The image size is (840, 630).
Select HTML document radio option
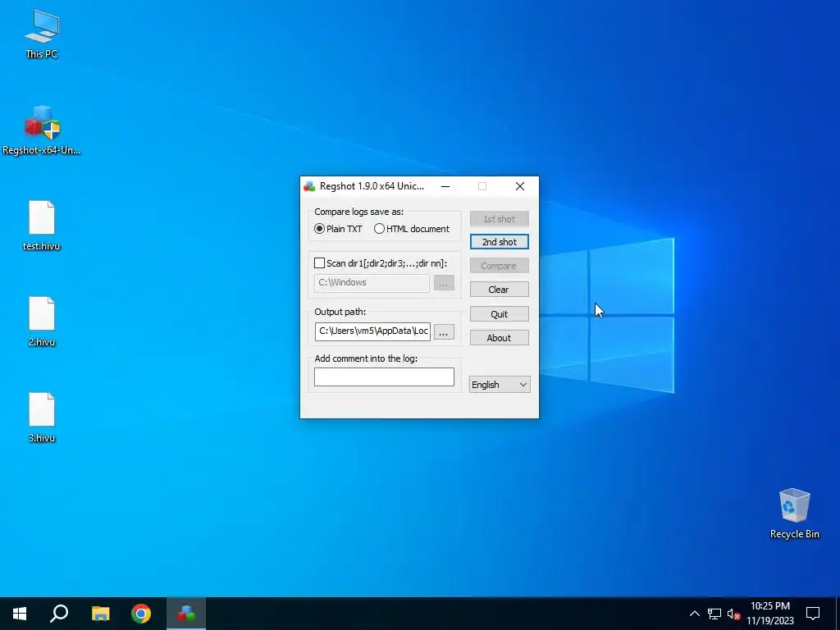[412, 229]
